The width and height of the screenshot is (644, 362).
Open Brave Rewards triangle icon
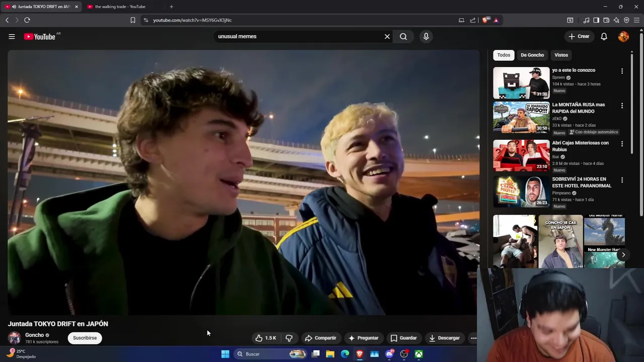496,20
